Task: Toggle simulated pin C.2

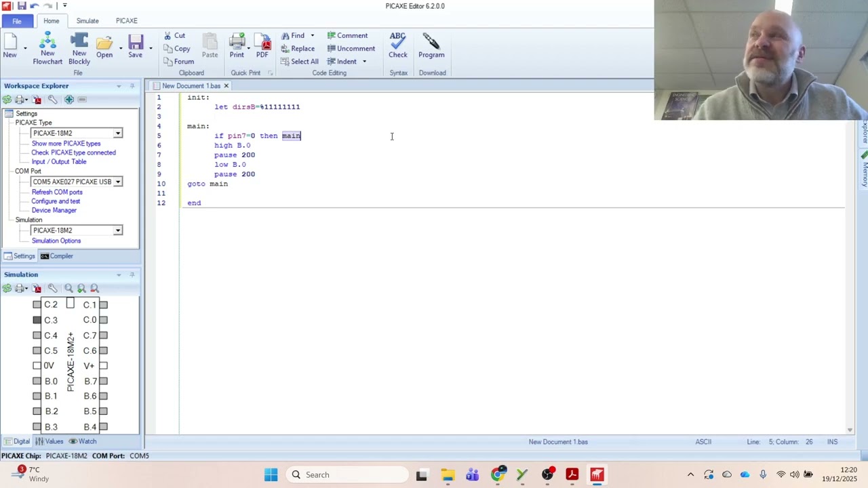Action: 37,305
